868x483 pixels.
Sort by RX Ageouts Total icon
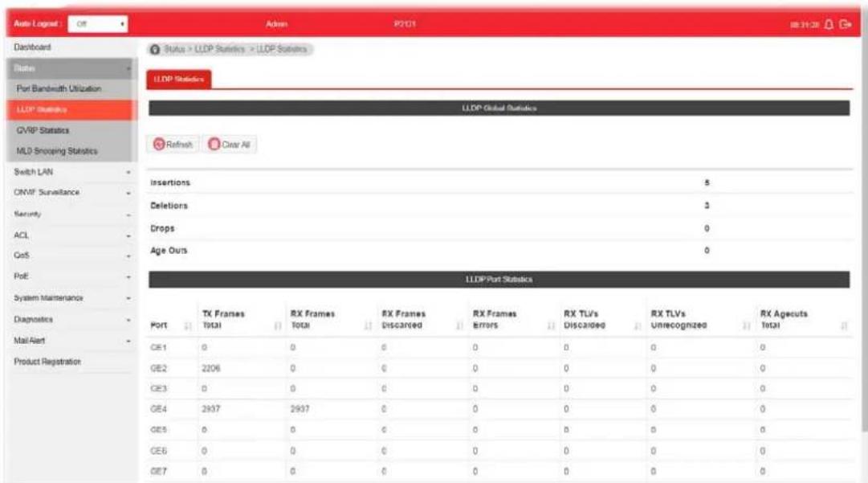click(x=844, y=325)
